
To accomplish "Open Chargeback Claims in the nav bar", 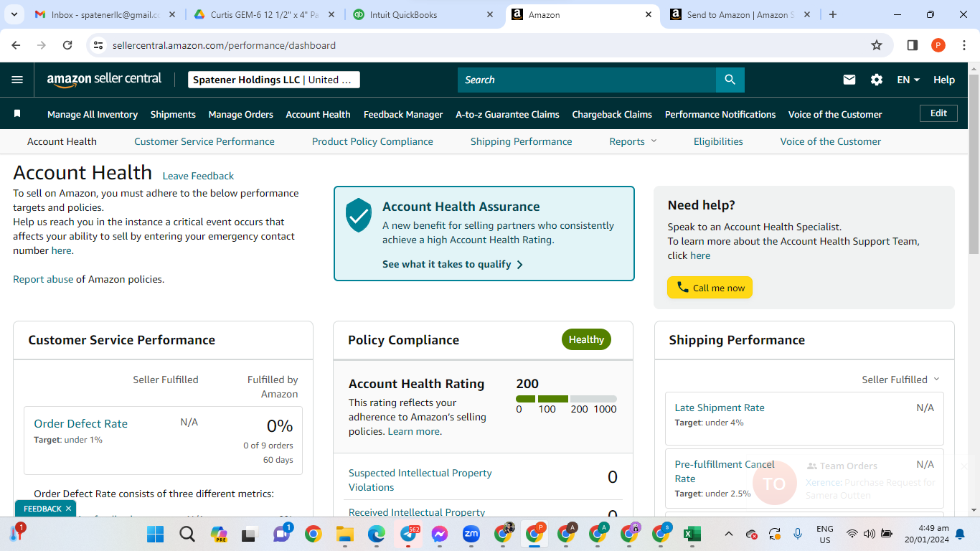I will click(x=612, y=114).
